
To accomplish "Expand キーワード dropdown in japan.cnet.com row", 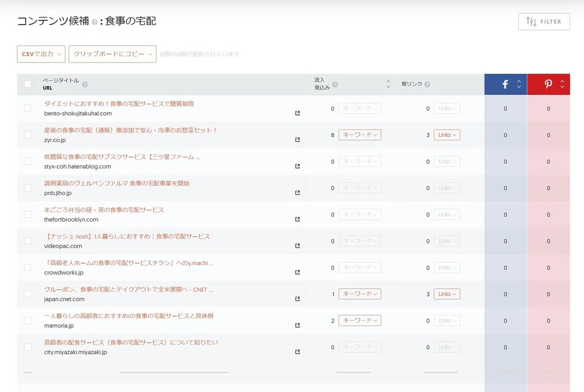I will pos(360,294).
